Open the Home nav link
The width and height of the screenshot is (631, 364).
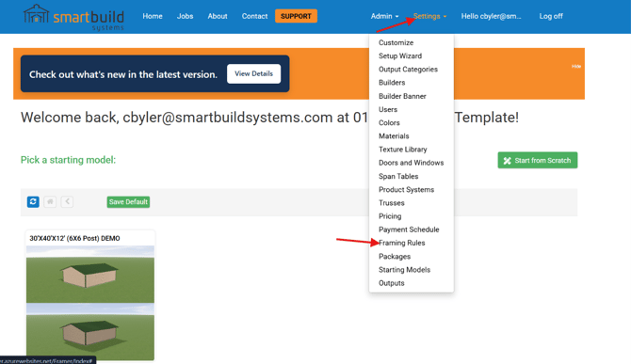153,16
